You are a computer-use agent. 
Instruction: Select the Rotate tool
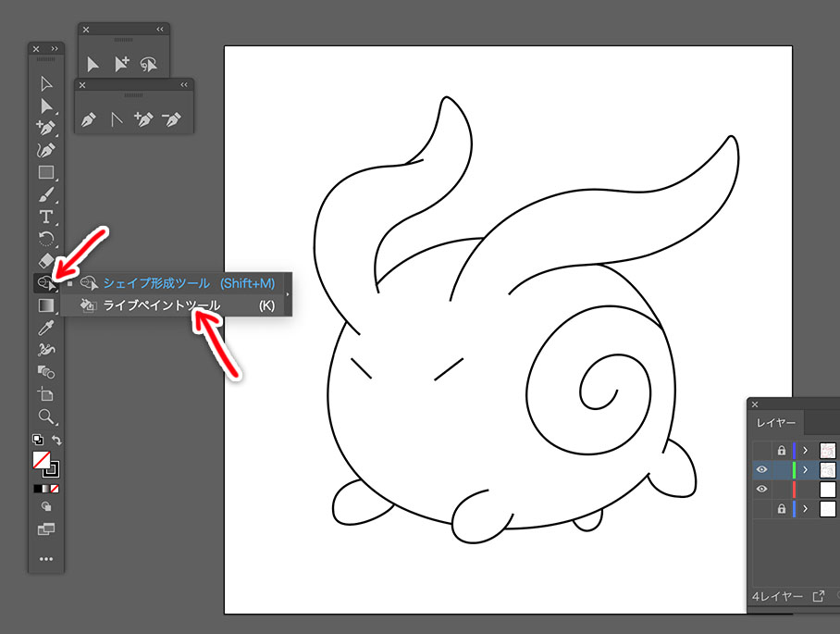46,239
